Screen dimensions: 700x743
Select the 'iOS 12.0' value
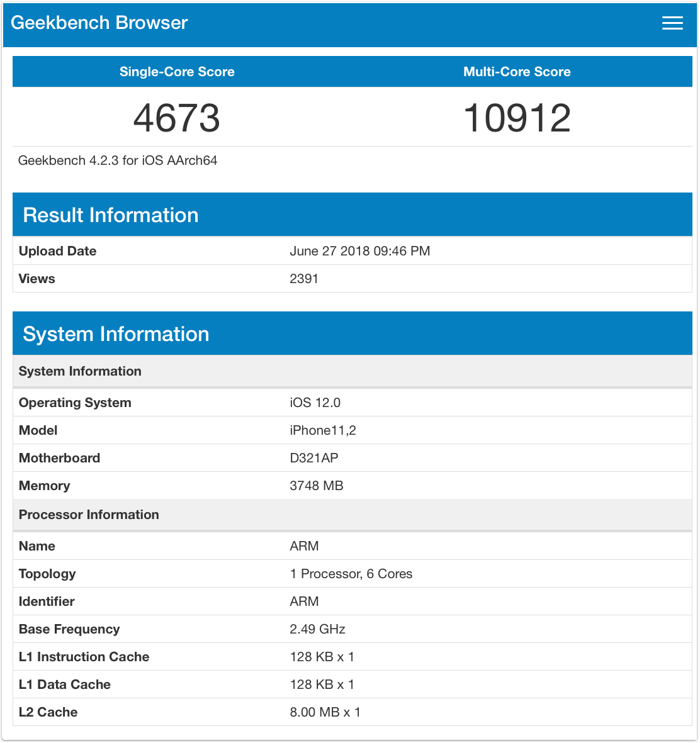click(x=315, y=403)
